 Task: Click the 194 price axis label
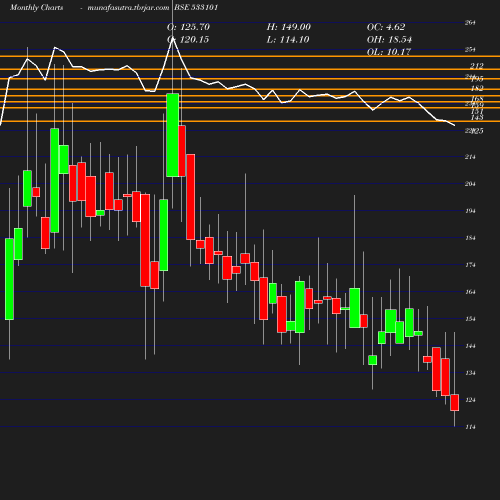click(x=470, y=211)
